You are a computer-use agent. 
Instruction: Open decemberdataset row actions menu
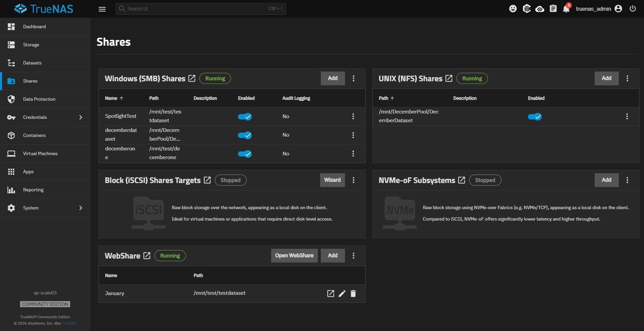353,135
